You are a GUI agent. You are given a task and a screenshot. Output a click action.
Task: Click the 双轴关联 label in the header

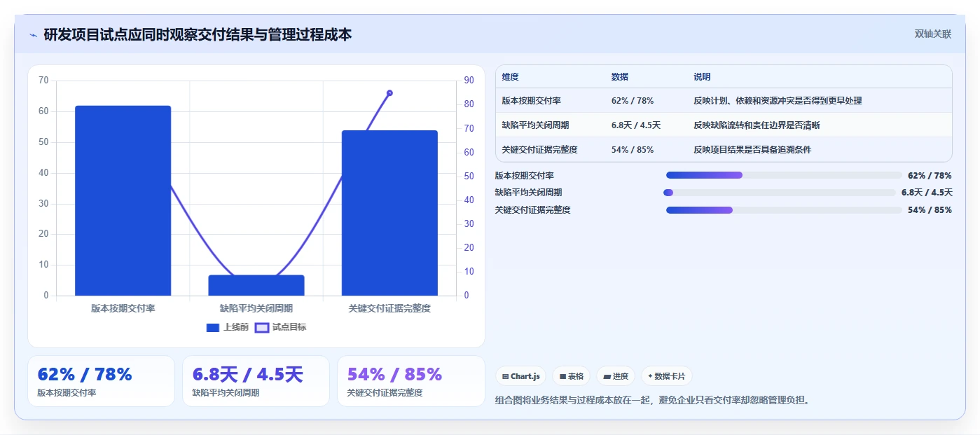click(x=933, y=34)
